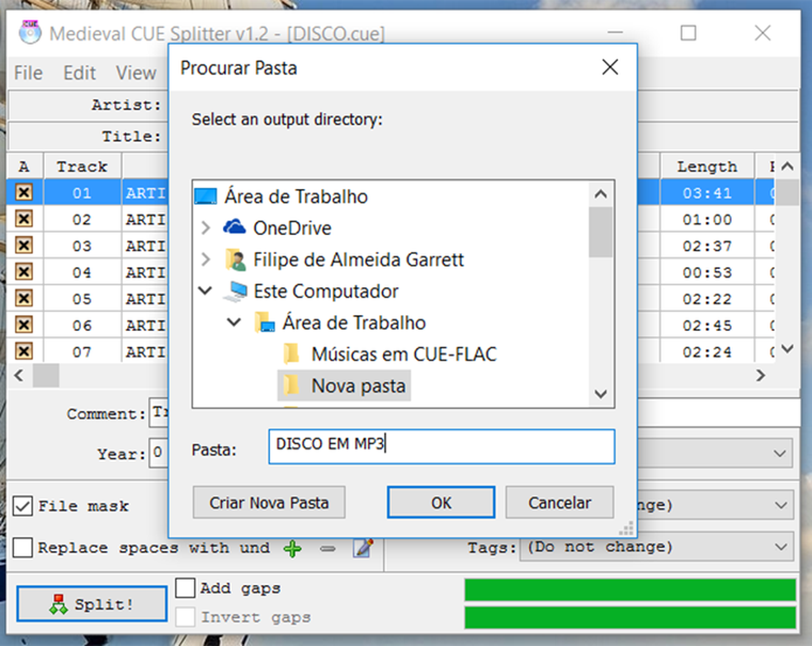Select Músicas em CUE-FLAC folder
Screen dimensions: 812x646
(x=404, y=354)
